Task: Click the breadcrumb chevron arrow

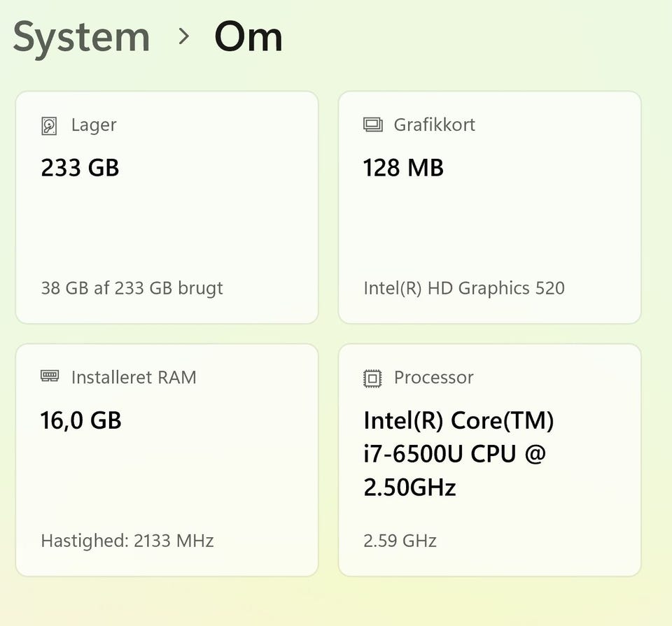Action: (x=183, y=36)
